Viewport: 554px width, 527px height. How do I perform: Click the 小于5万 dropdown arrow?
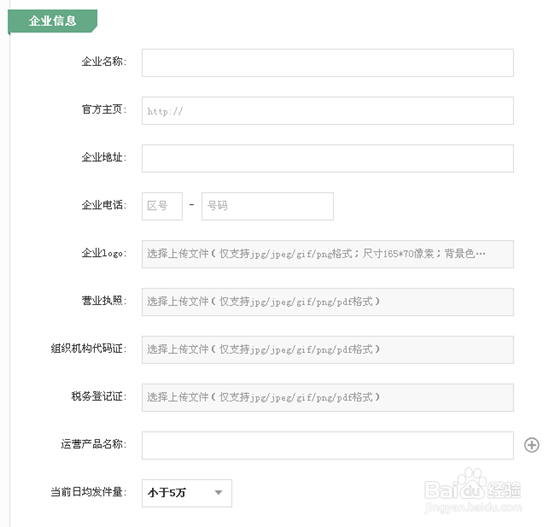(x=219, y=493)
